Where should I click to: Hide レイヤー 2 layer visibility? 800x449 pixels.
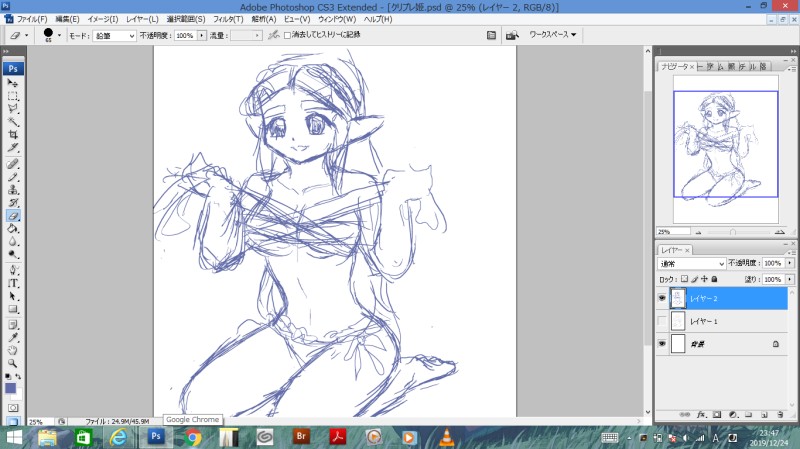[x=662, y=298]
